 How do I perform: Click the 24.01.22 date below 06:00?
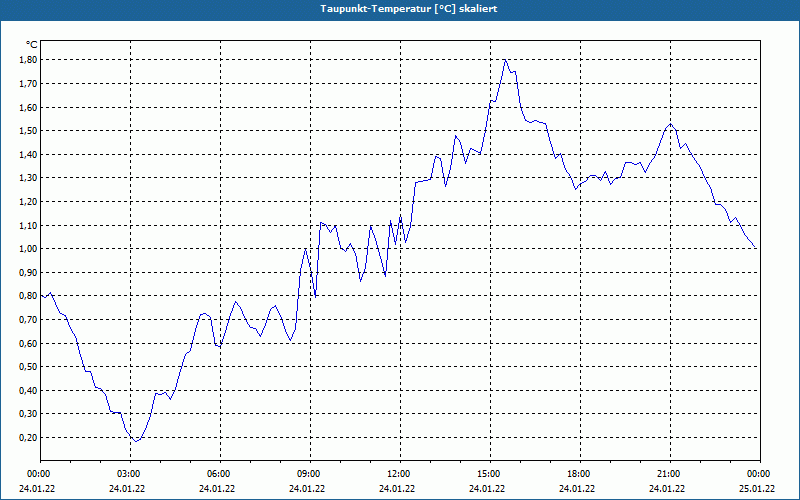[x=217, y=489]
